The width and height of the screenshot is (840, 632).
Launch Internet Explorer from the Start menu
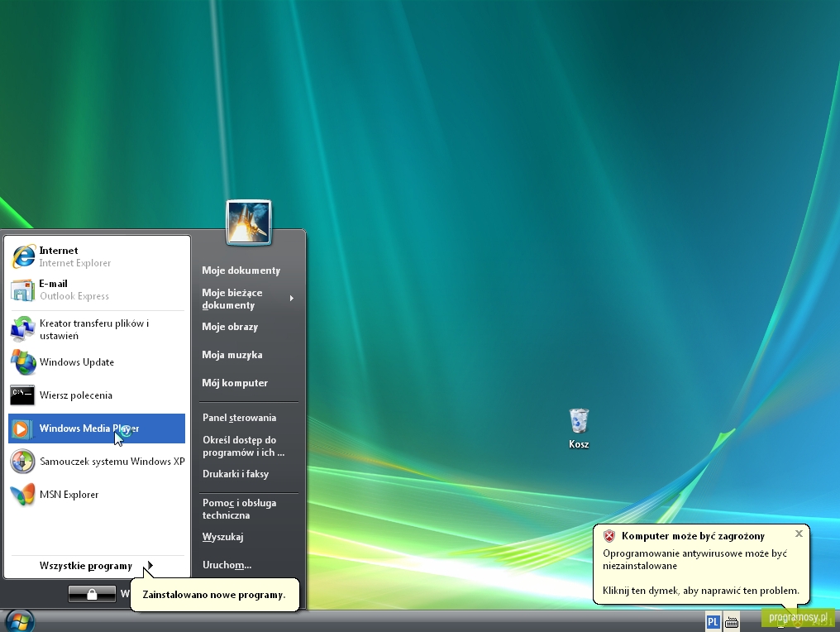tap(97, 256)
